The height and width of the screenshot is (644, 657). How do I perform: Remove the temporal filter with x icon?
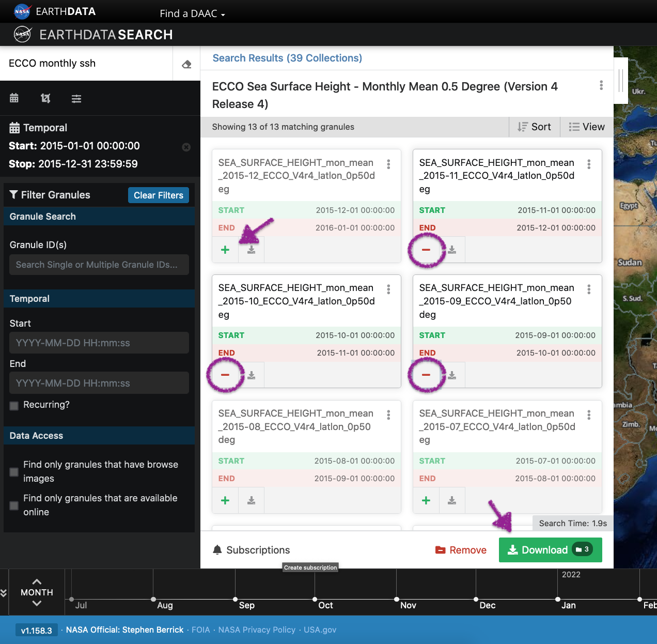tap(186, 147)
